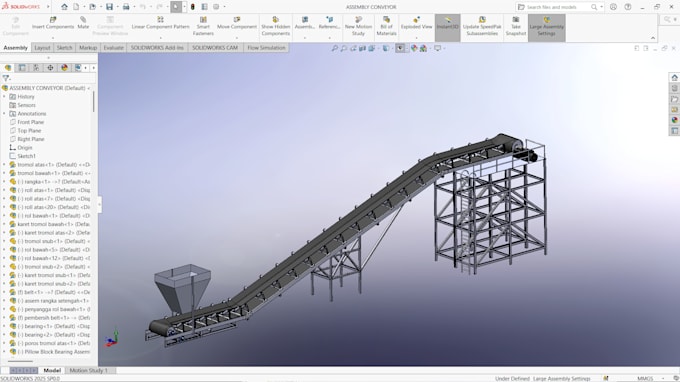Screen dimensions: 680x382
Task: Open the SOLIDWORKS CAM tab
Action: point(215,48)
